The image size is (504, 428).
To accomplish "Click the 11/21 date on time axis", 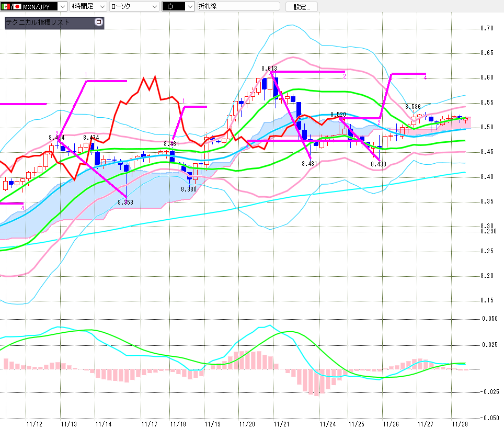I will (281, 423).
